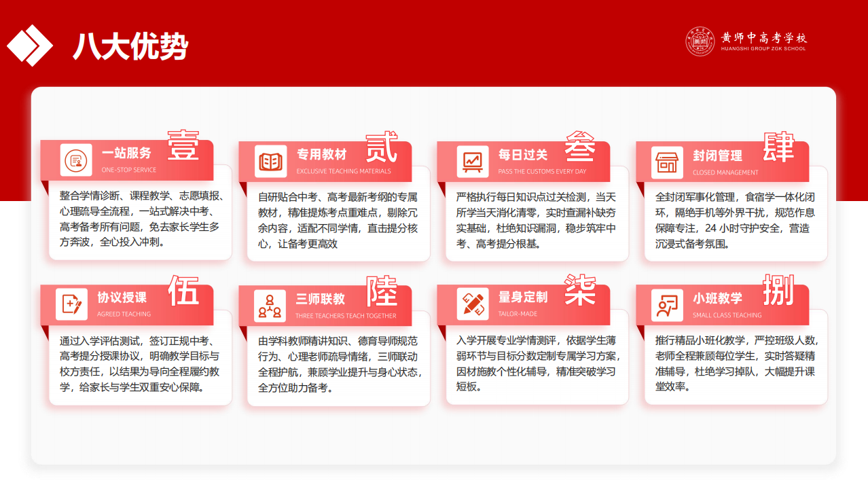This screenshot has width=868, height=487.
Task: Click the EXCLUSIVE TEACHING MATERIALS subtitle
Action: (344, 171)
